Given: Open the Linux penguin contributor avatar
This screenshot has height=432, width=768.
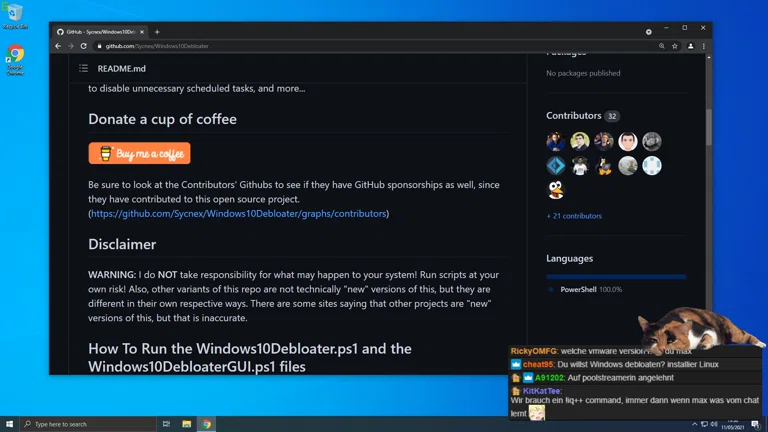Looking at the screenshot, I should click(x=603, y=166).
